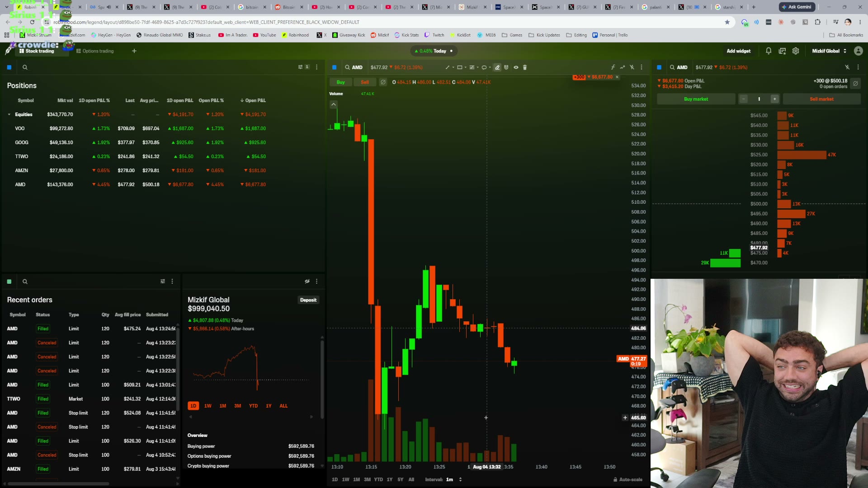Click the green Buy button on chart

[x=341, y=82]
